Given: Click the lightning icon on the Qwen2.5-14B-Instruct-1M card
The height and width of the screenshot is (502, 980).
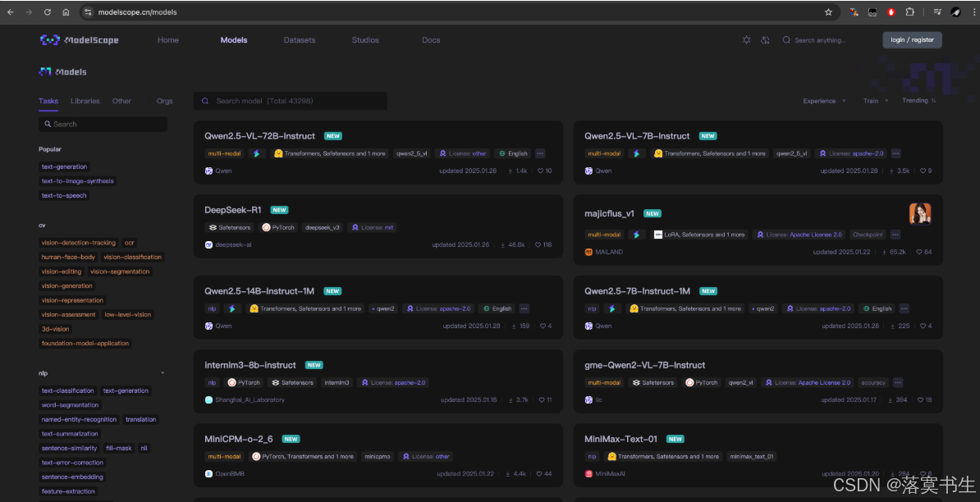Looking at the screenshot, I should pos(232,308).
